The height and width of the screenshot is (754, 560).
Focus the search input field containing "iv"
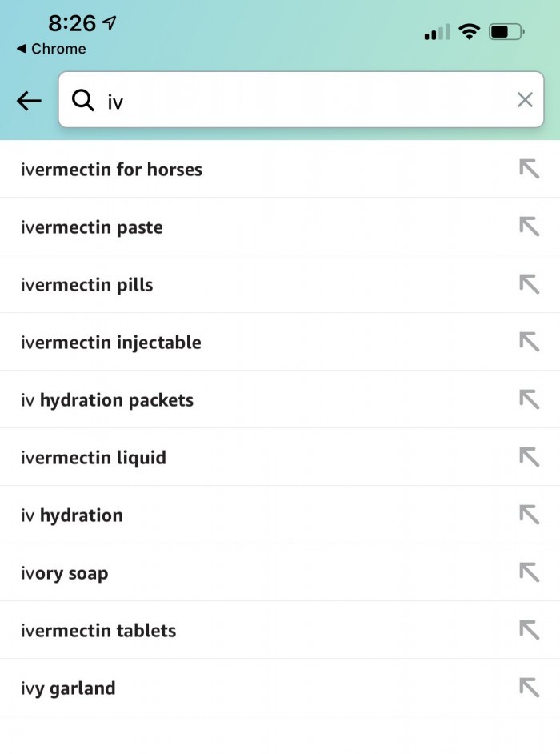[x=304, y=100]
